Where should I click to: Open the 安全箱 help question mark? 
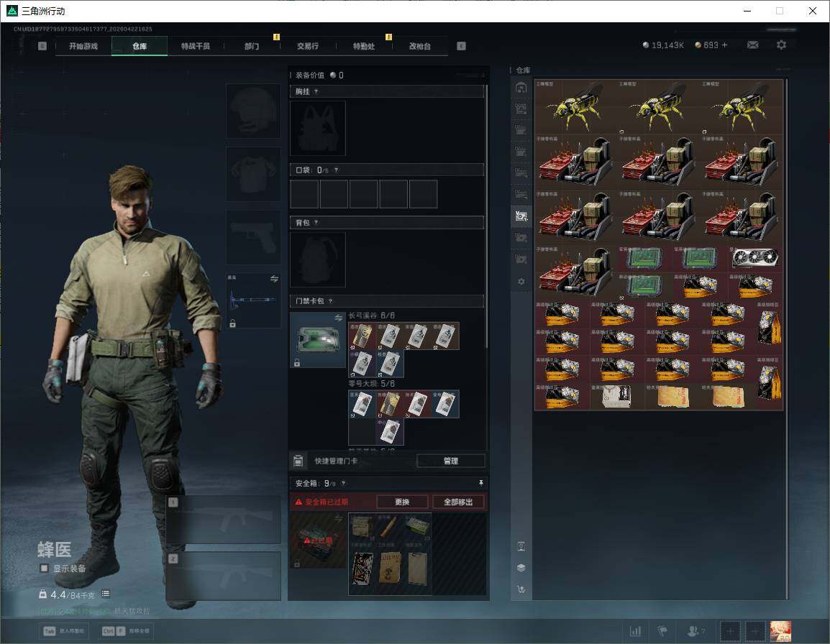point(344,483)
